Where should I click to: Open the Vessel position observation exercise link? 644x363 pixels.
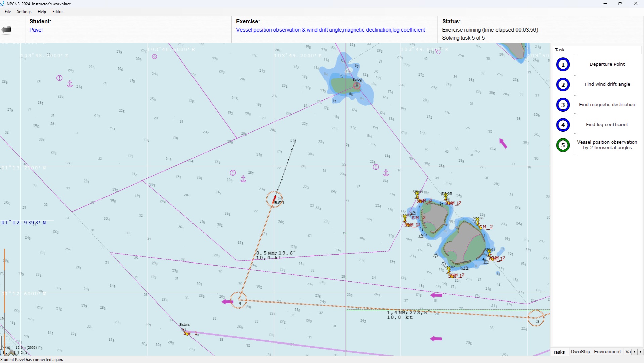[x=330, y=30]
